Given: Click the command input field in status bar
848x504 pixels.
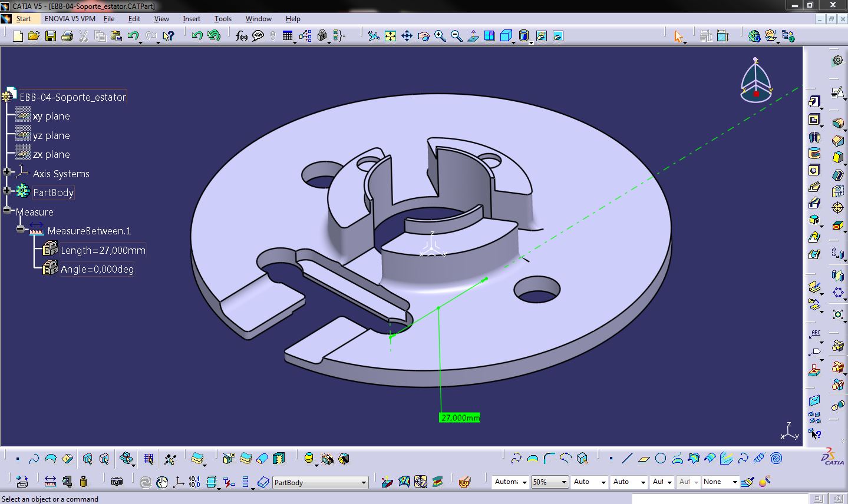Looking at the screenshot, I should [719, 499].
